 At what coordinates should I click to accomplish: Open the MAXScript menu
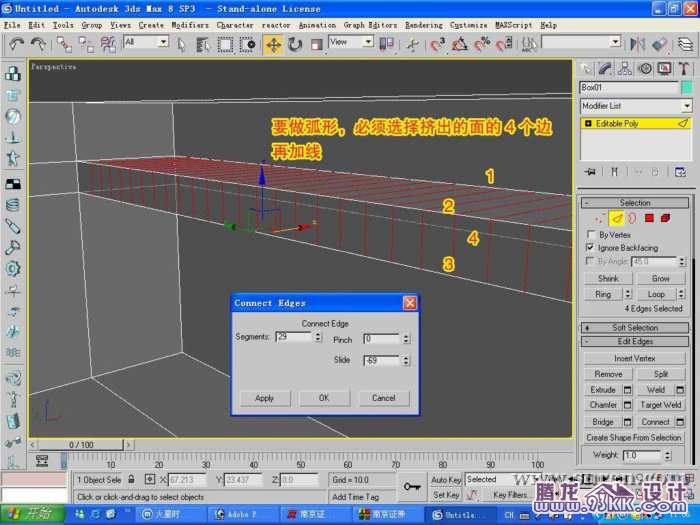tap(513, 25)
